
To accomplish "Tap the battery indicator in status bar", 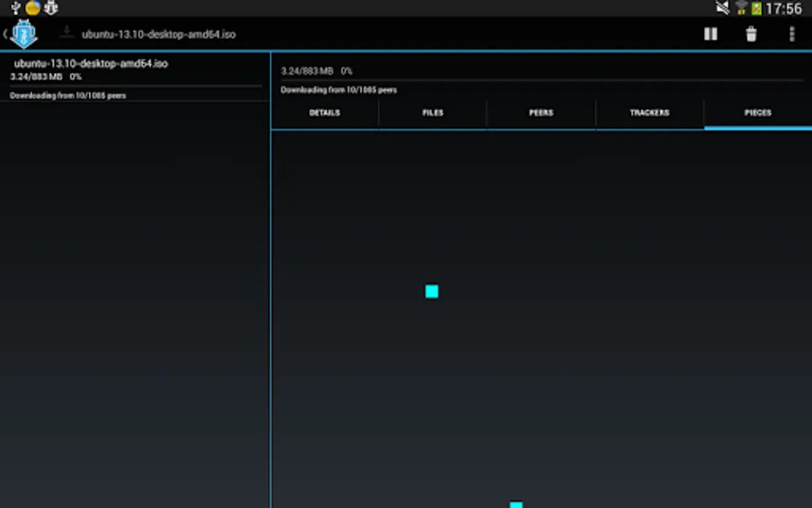I will point(756,8).
